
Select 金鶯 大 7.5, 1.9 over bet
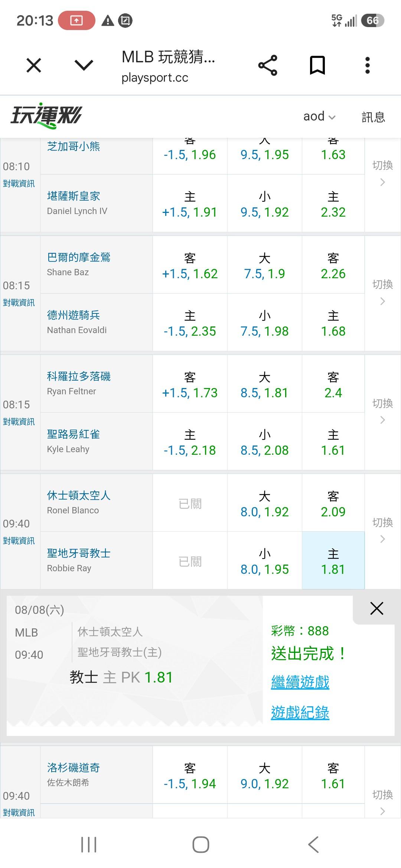(x=264, y=265)
